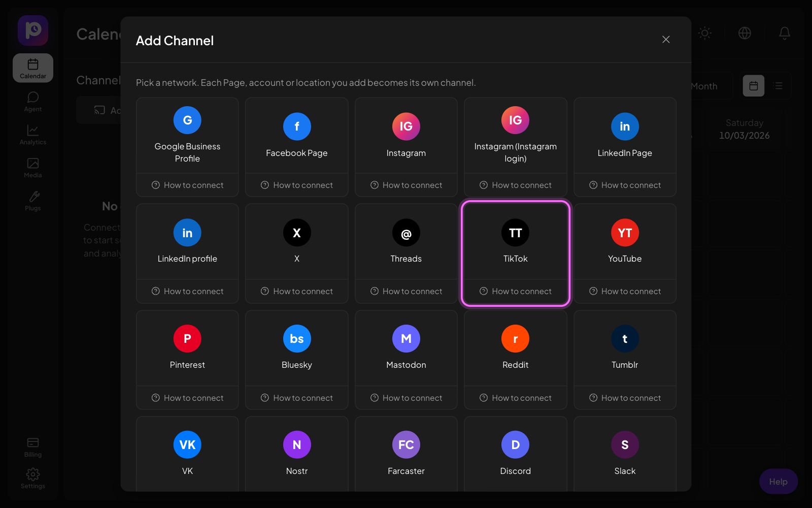
Task: Open How to connect for TikTok
Action: (515, 291)
